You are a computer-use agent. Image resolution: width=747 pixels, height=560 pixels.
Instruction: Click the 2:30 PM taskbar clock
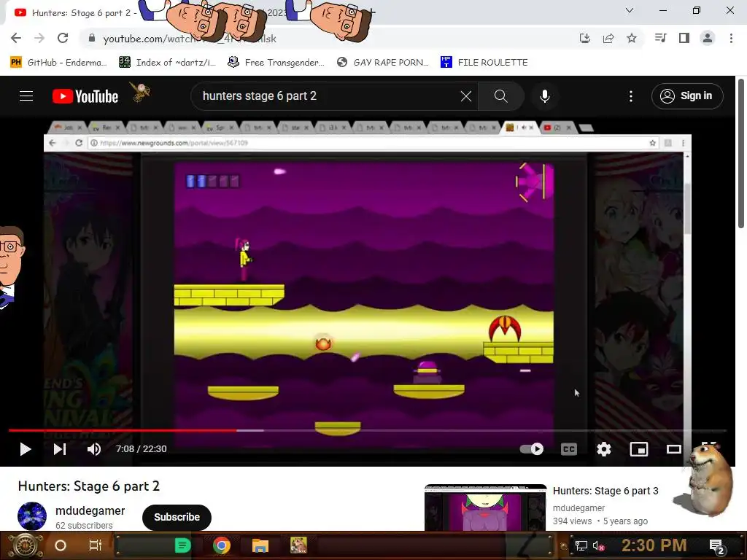point(654,545)
